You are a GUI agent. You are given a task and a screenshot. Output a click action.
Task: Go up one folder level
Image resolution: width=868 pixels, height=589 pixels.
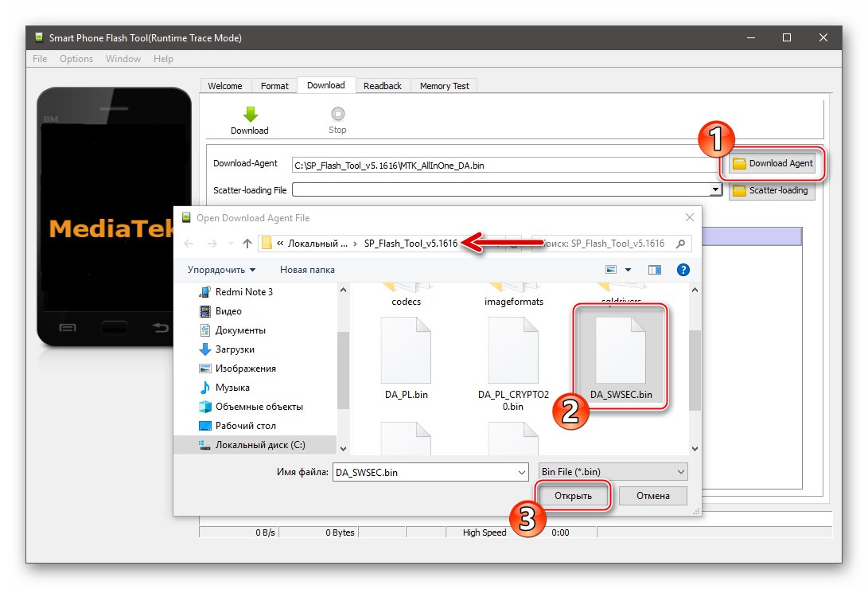tap(247, 244)
